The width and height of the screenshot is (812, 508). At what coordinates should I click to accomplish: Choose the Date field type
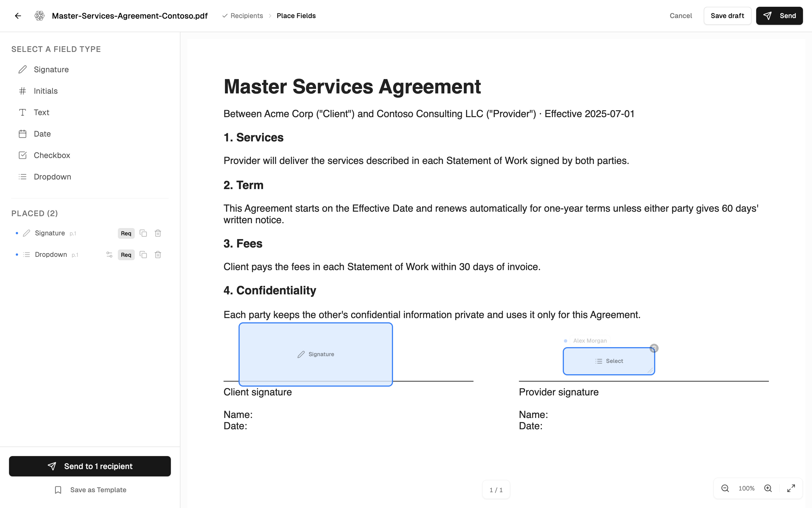90,134
